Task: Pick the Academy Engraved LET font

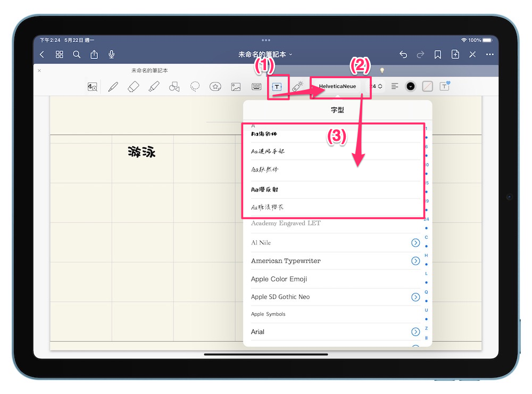Action: coord(286,223)
